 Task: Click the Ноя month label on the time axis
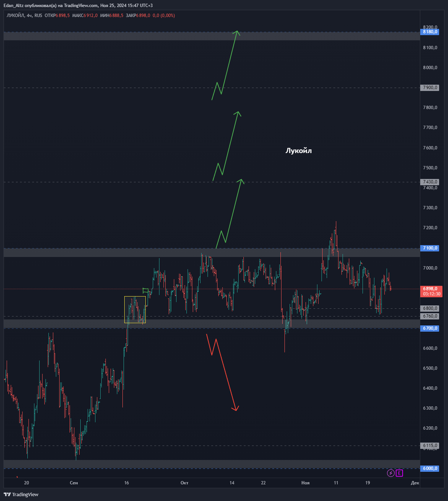pos(306,483)
